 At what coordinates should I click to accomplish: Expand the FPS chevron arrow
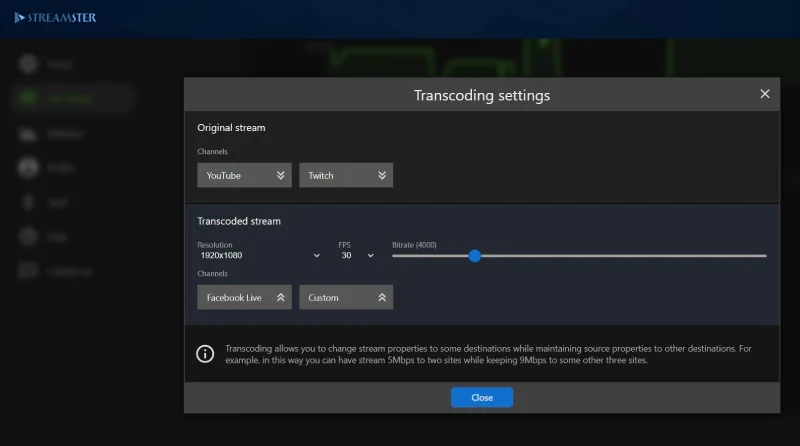[x=370, y=256]
